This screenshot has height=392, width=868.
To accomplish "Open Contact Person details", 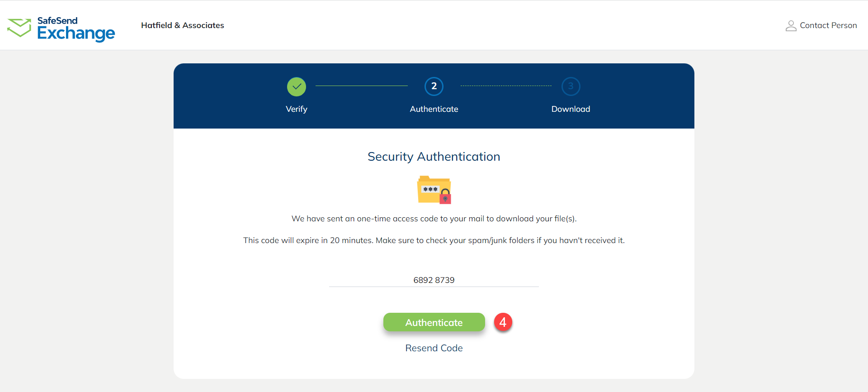I will 828,25.
